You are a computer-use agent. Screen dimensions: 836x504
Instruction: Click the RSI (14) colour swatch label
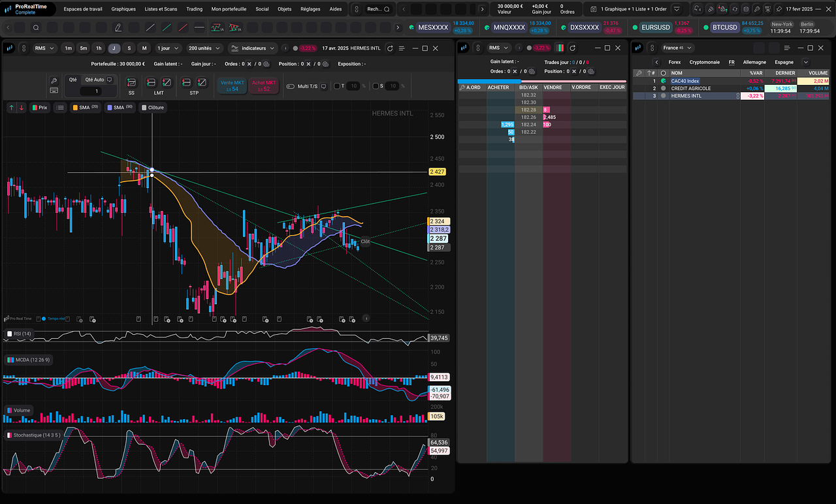pos(18,334)
